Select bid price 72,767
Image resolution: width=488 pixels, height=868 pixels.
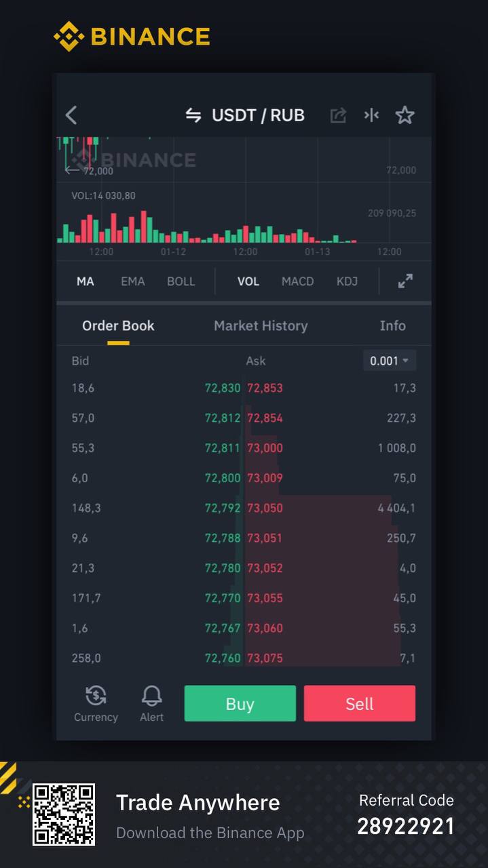[223, 628]
